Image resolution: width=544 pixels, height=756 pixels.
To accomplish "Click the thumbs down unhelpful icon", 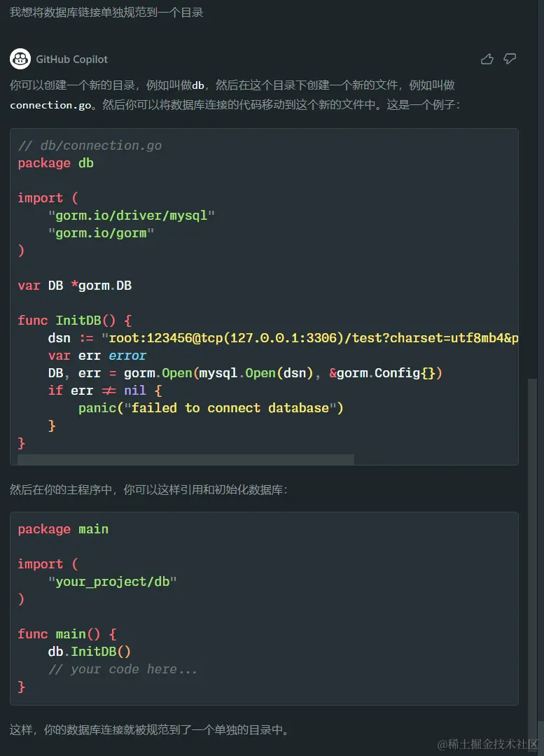I will tap(510, 59).
